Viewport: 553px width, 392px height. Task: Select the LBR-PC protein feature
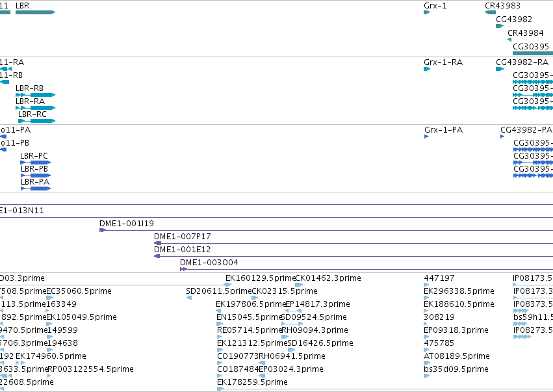(x=36, y=163)
